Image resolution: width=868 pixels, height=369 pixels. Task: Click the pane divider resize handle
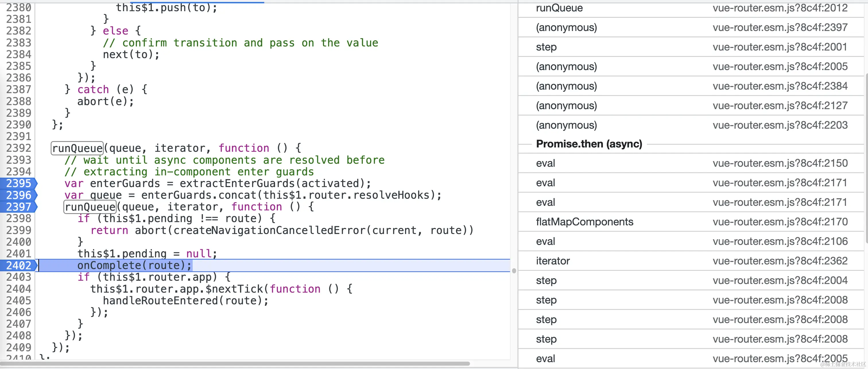[514, 270]
